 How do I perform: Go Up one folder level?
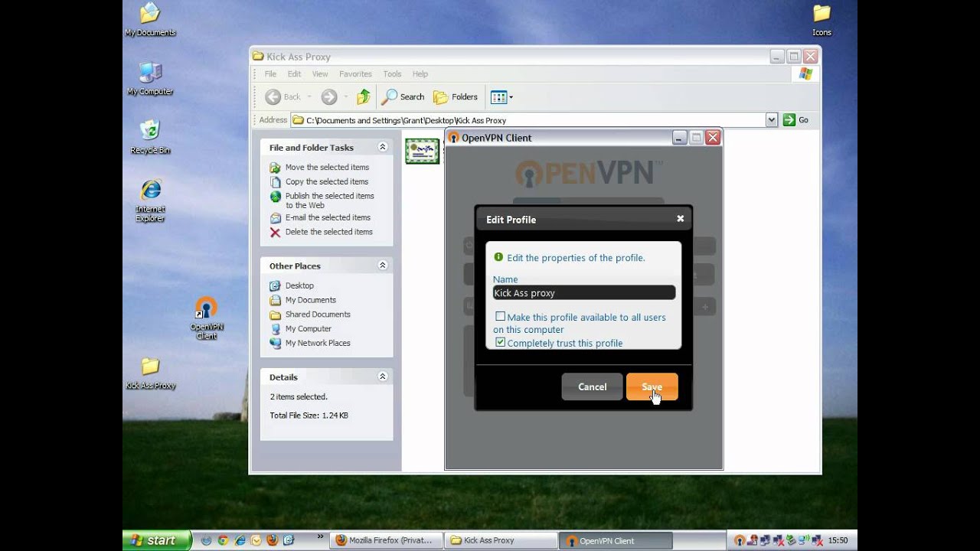[x=364, y=97]
